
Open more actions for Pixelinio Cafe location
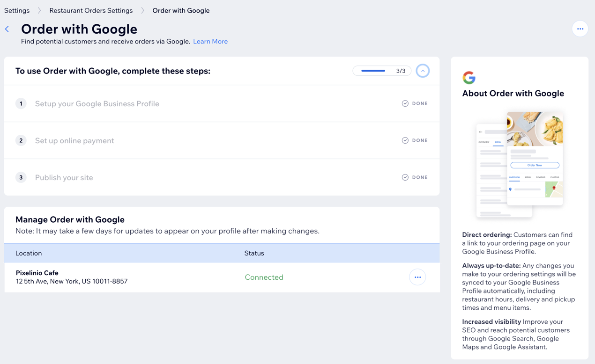click(417, 277)
